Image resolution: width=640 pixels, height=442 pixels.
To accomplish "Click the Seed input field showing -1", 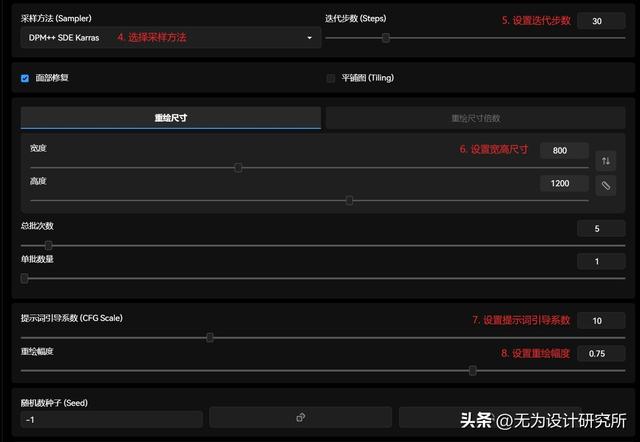I will [x=111, y=420].
